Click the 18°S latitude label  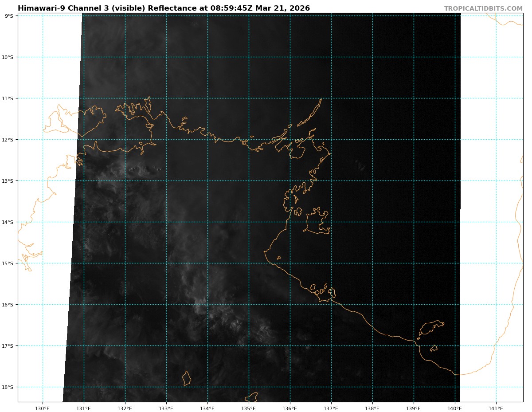(8, 387)
